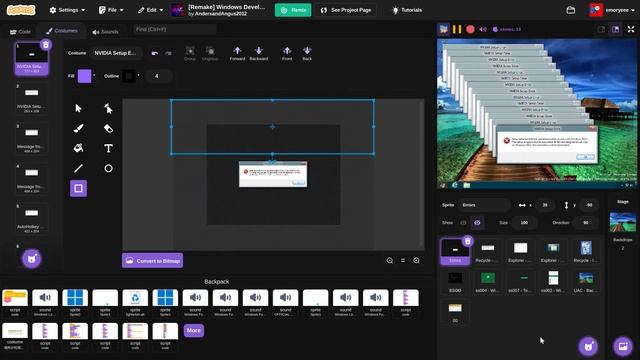The height and width of the screenshot is (360, 640).
Task: Switch to small stage layout
Action: [601, 29]
